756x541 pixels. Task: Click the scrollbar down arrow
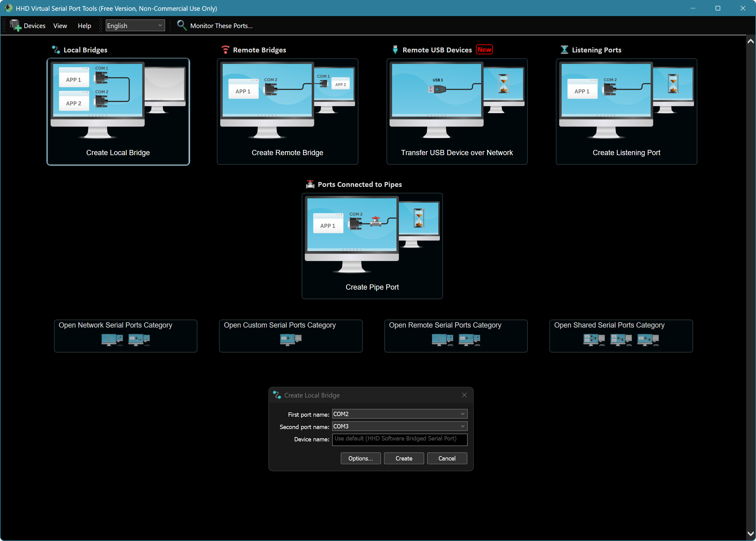(x=750, y=534)
